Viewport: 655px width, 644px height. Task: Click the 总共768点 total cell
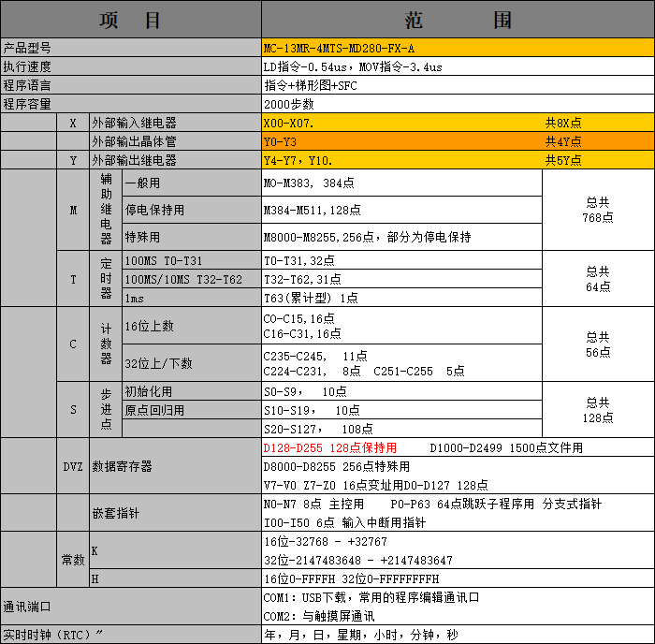pyautogui.click(x=598, y=210)
